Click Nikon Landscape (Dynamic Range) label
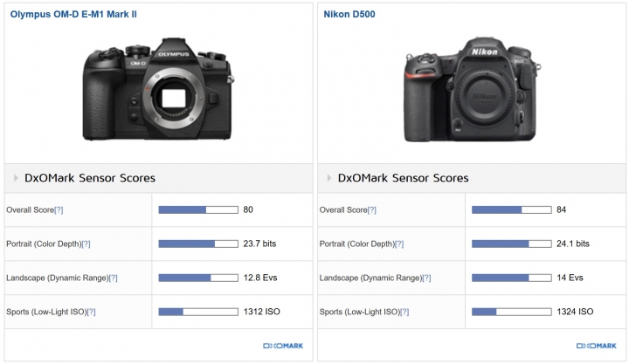629x364 pixels. (370, 278)
